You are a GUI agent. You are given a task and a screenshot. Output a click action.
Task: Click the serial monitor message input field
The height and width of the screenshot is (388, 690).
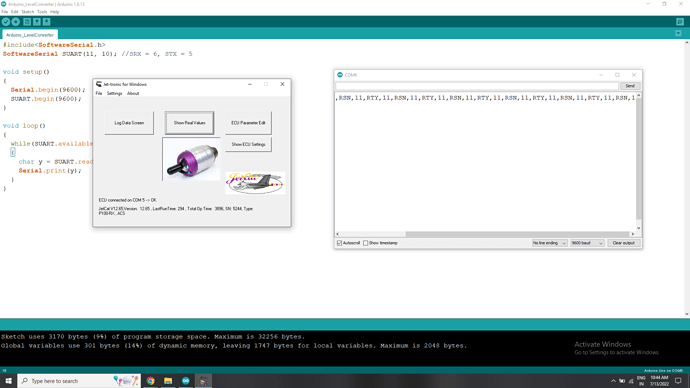(x=477, y=86)
